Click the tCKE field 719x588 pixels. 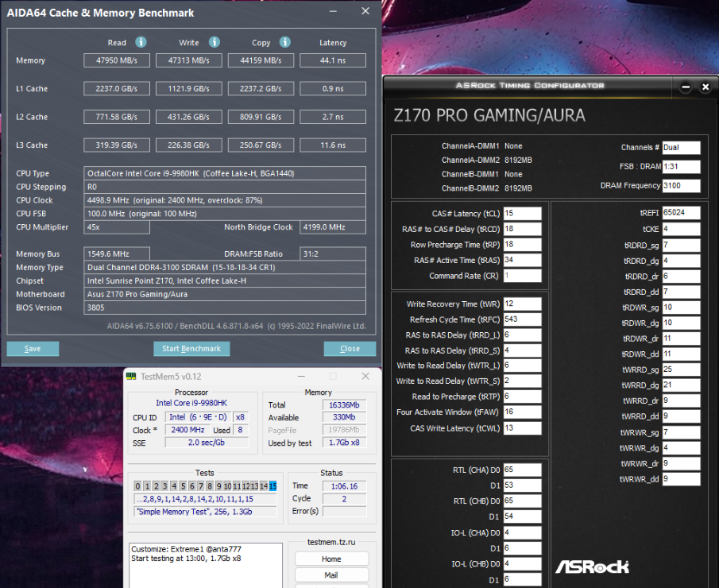pos(682,229)
